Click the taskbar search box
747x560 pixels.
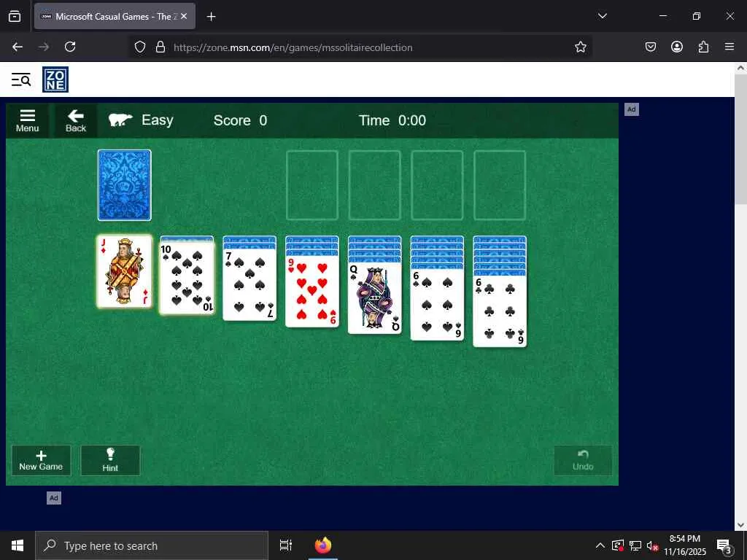(x=152, y=545)
